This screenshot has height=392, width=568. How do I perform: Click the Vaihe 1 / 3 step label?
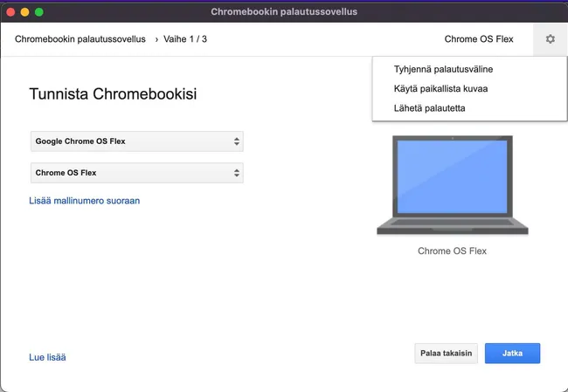pyautogui.click(x=185, y=39)
